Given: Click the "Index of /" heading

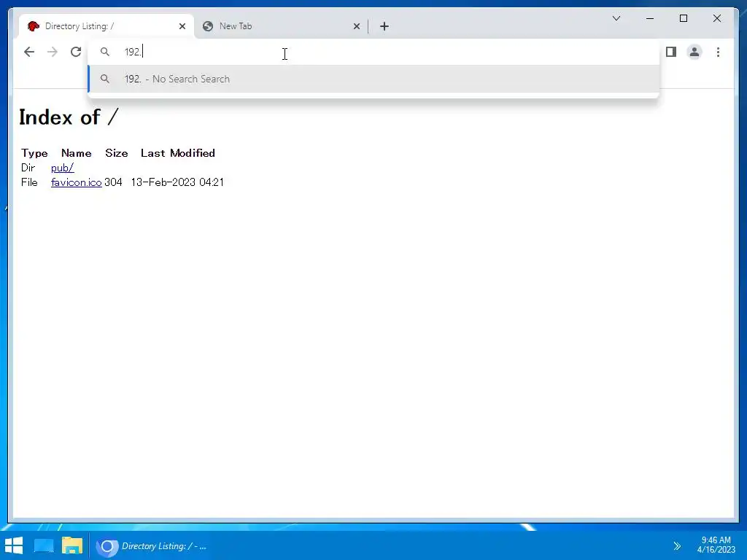Looking at the screenshot, I should 69,117.
